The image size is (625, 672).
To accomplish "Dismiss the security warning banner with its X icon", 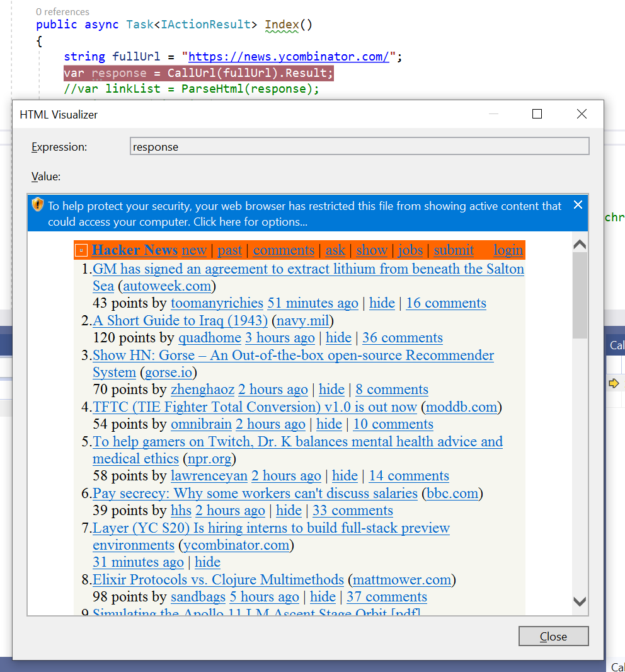I will (x=578, y=204).
